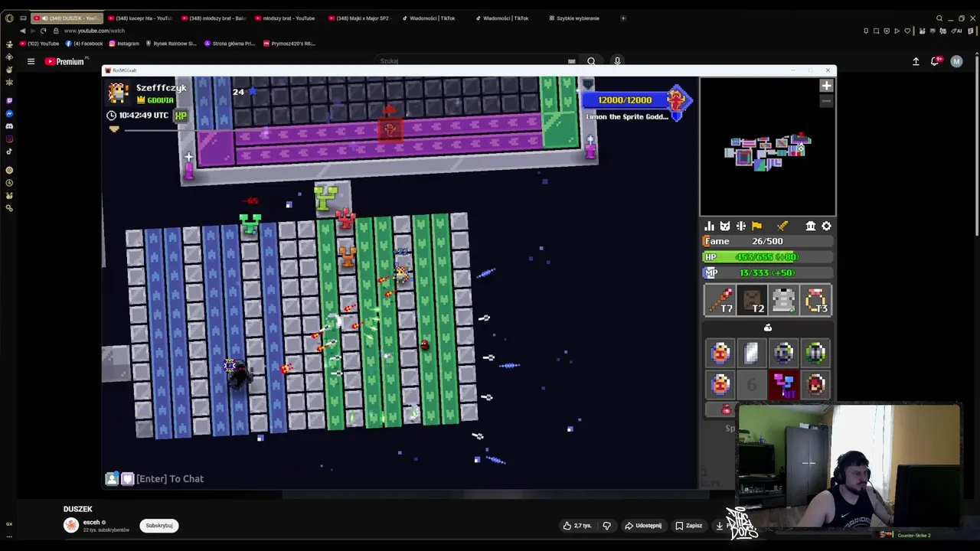Open the vault building icon in game panel
The image size is (980, 551).
click(x=810, y=226)
